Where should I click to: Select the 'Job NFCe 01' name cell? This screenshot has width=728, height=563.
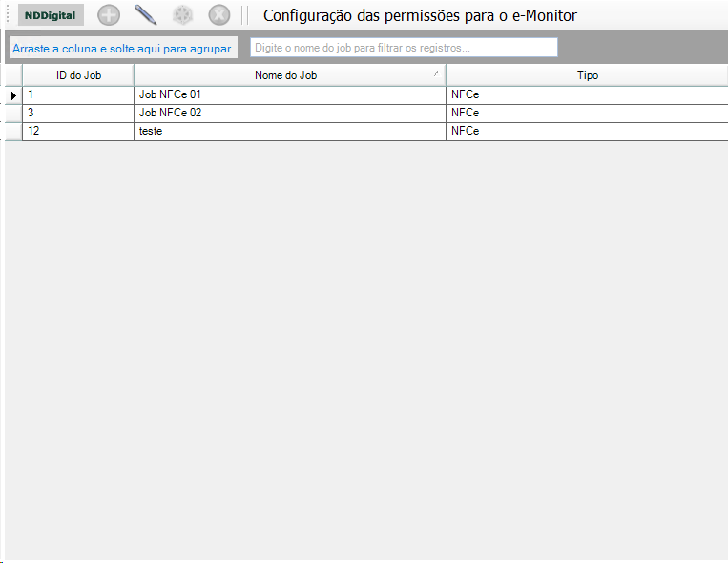[290, 95]
